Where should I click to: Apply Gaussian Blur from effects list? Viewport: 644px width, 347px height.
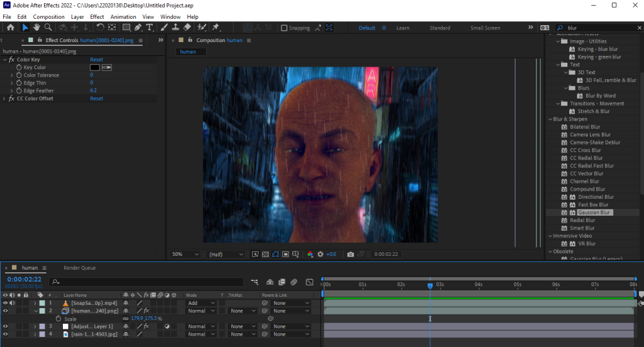pyautogui.click(x=594, y=212)
